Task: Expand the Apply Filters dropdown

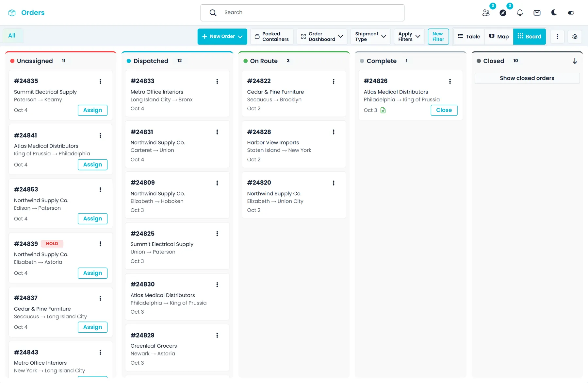Action: click(409, 37)
